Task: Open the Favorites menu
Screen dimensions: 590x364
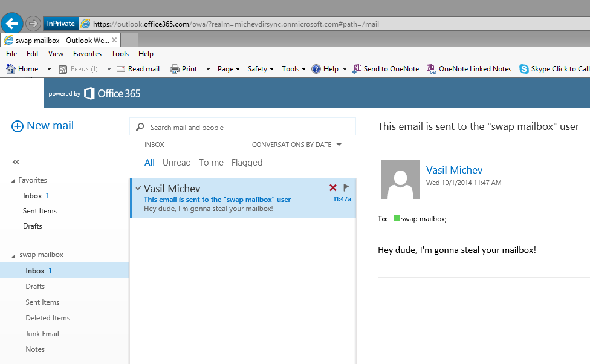Action: coord(87,54)
